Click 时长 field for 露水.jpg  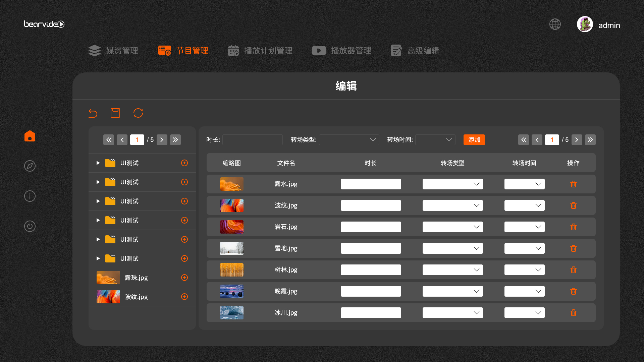(371, 184)
